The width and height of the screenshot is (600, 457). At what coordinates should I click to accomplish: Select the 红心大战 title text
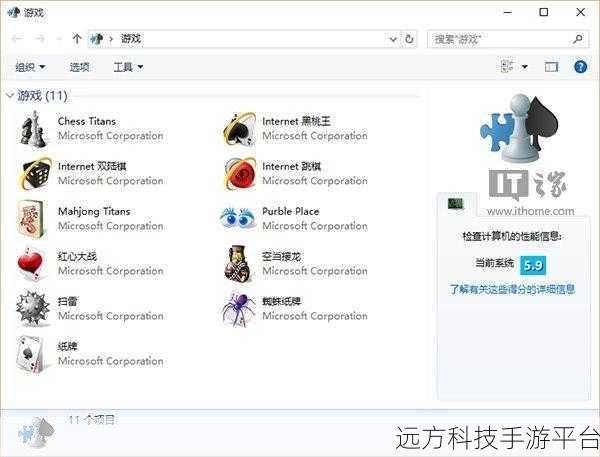tap(77, 256)
